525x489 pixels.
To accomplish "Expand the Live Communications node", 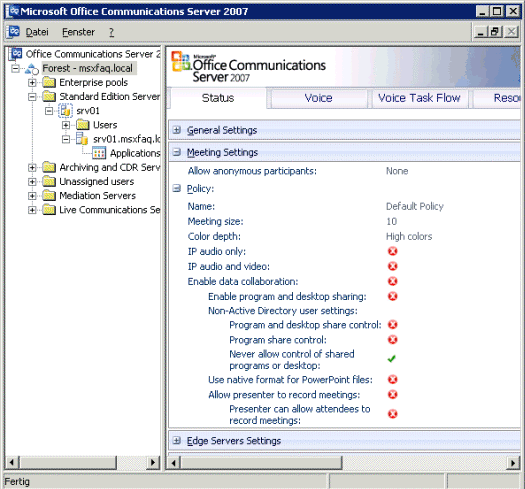I will 32,210.
